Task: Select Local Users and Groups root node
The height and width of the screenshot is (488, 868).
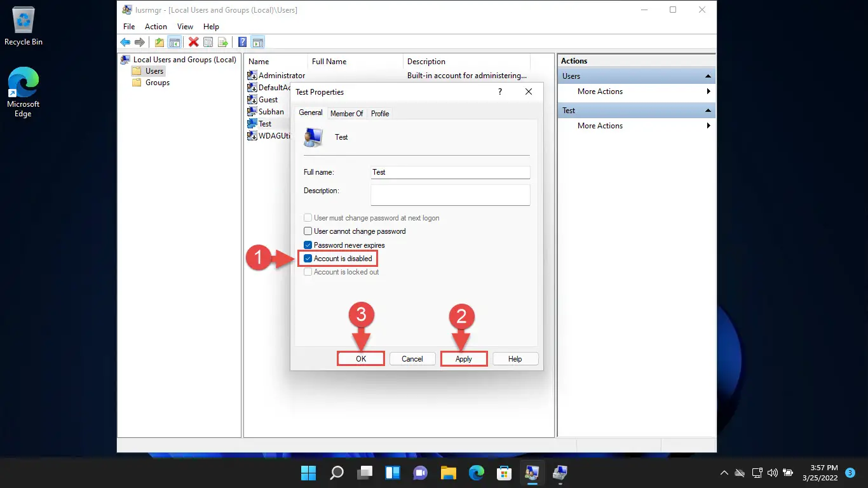Action: (179, 60)
